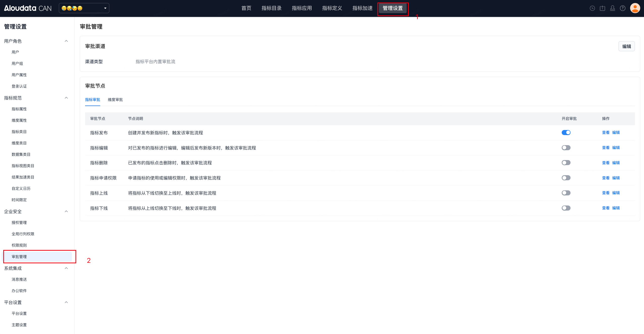Viewport: 644px width, 334px height.
Task: Enable approval toggle for 指标编辑
Action: (x=566, y=148)
